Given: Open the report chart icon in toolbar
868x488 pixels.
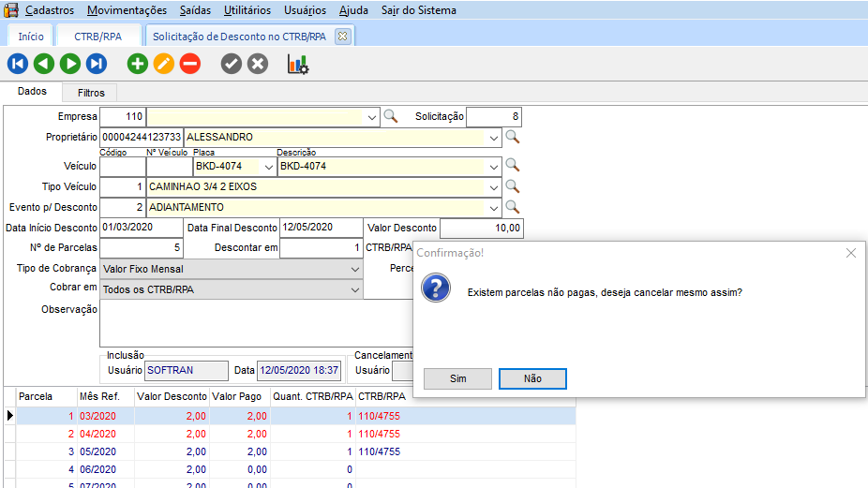Looking at the screenshot, I should click(x=298, y=64).
